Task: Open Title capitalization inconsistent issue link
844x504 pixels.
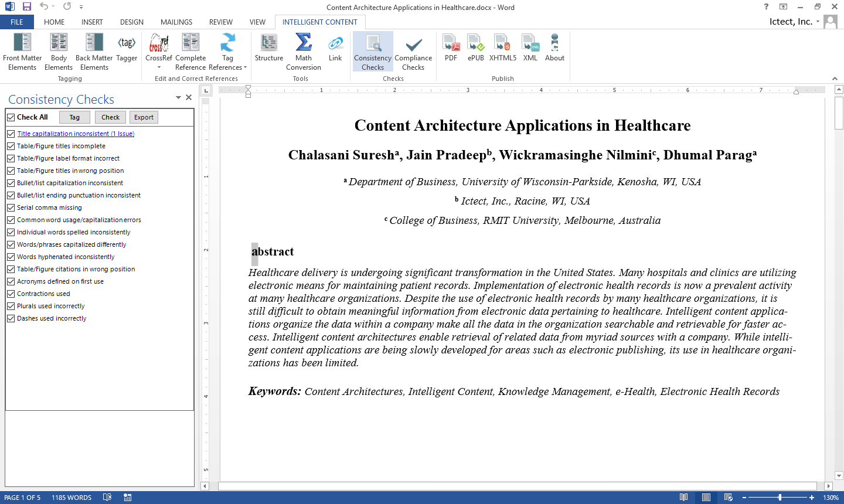Action: click(76, 134)
